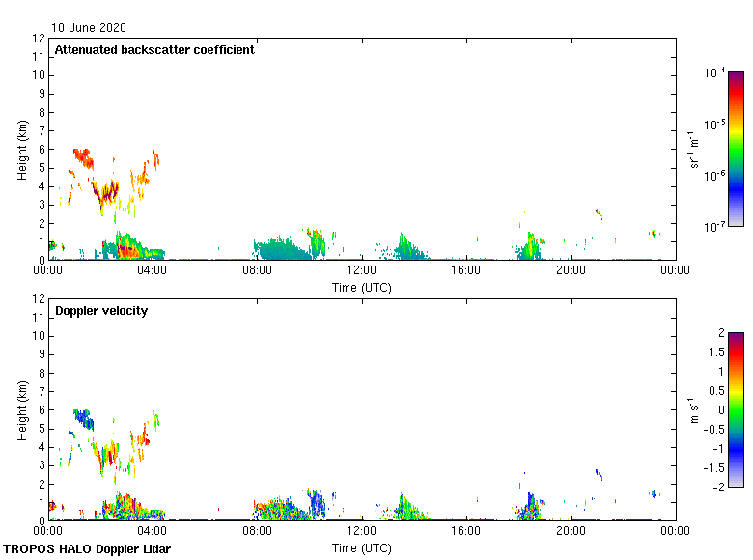Click "Time (UTC)" label under the Doppler plot

pyautogui.click(x=362, y=547)
